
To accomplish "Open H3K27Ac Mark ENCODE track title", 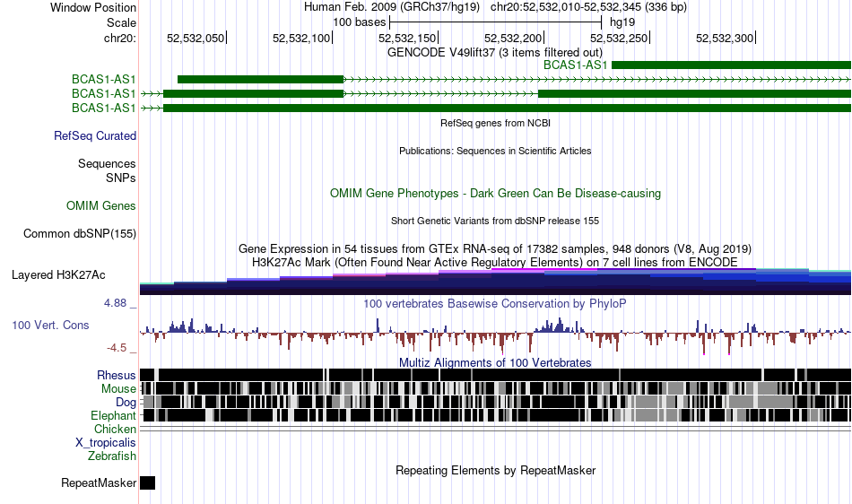I will pos(495,263).
